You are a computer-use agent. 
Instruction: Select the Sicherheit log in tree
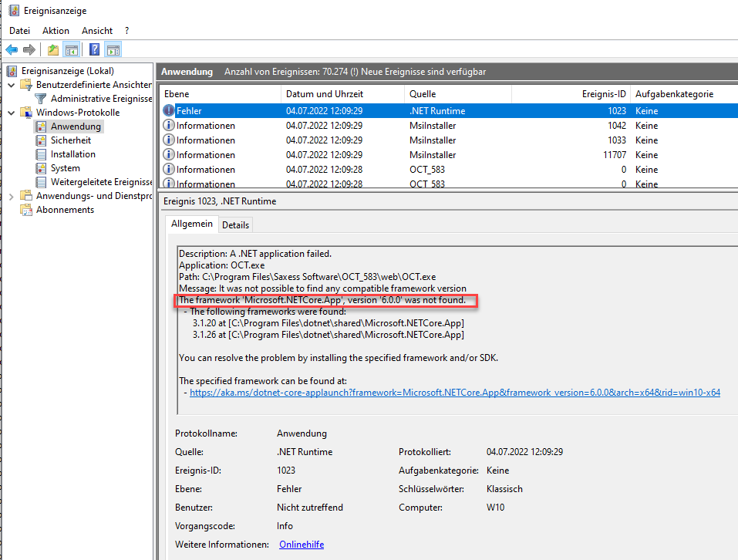[70, 140]
